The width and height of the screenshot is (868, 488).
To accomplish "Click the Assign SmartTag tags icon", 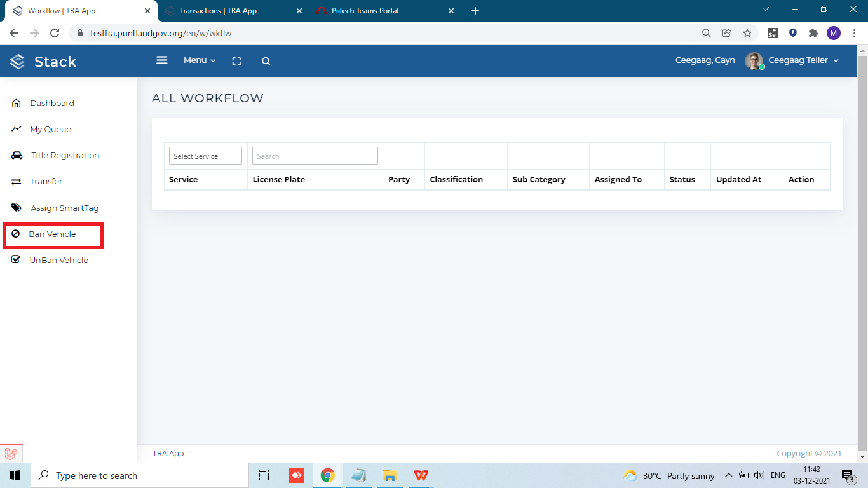I will pos(17,208).
